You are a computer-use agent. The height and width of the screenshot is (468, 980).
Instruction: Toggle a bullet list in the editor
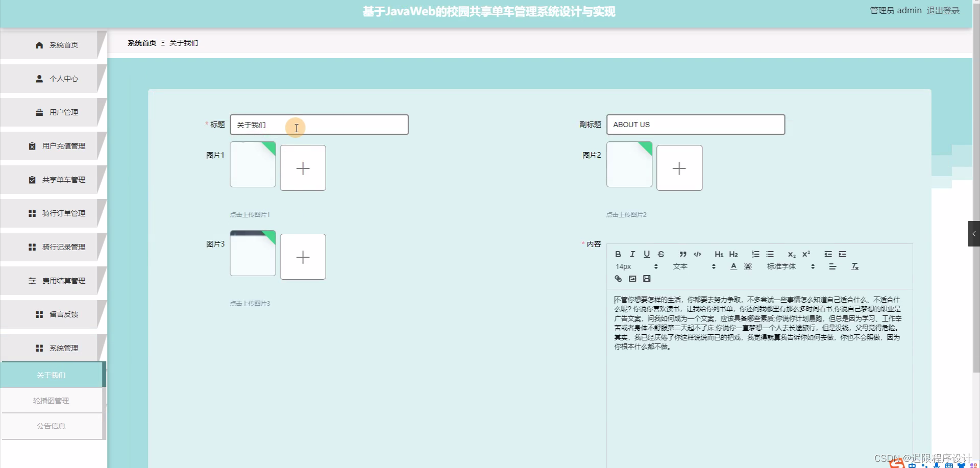(x=770, y=254)
